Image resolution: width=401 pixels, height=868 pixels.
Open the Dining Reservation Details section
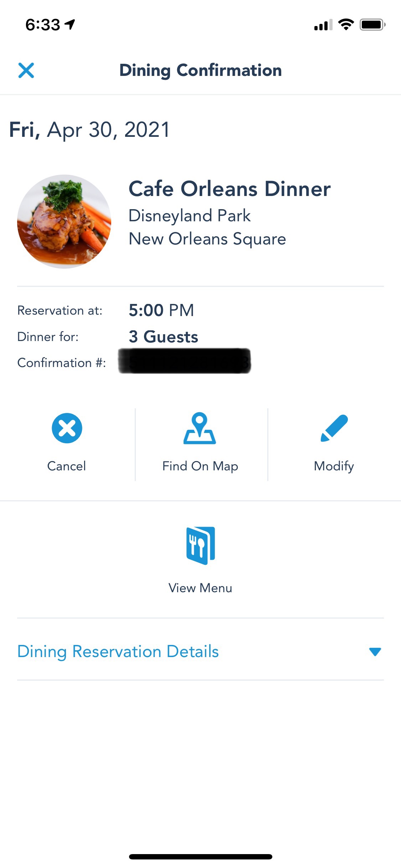click(118, 651)
